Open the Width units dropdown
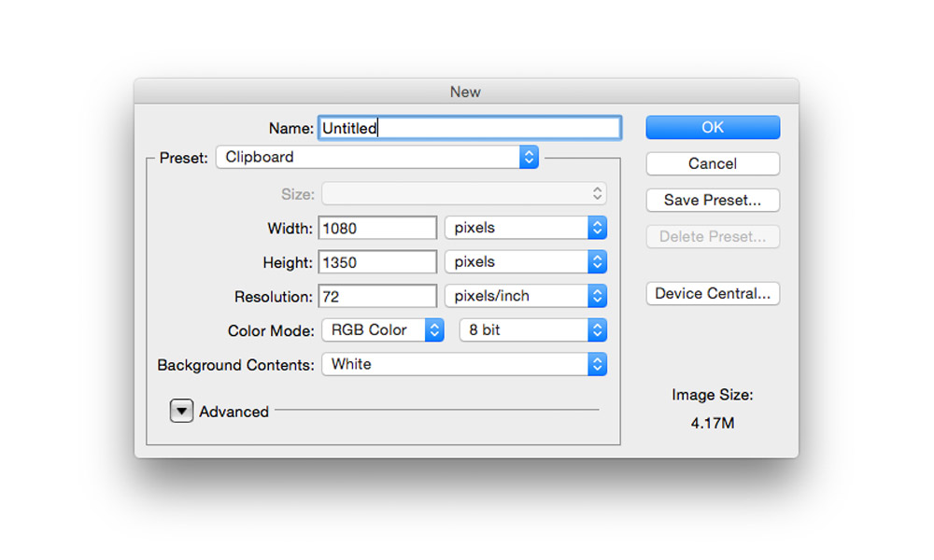Screen dimensions: 934x560 pyautogui.click(x=525, y=228)
